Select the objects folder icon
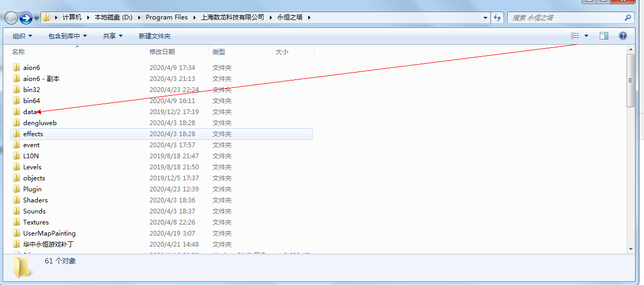 pyautogui.click(x=17, y=178)
